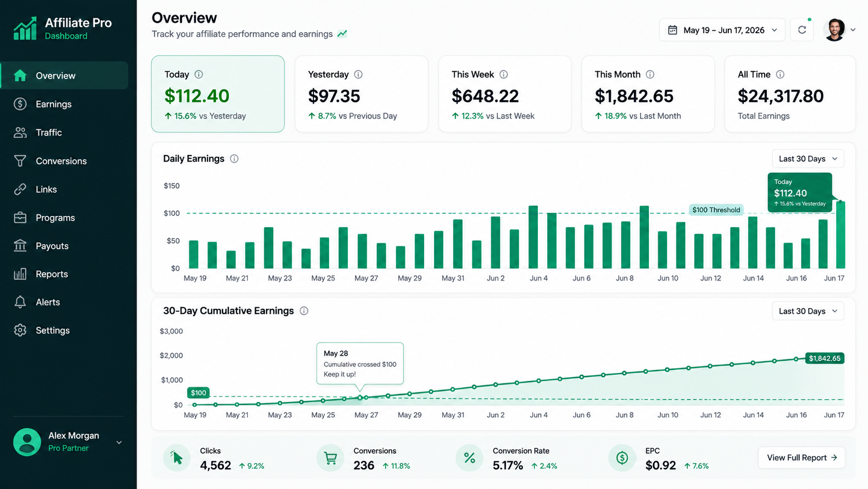
Task: Open the Cumulative Earnings Last 30 Days dropdown
Action: pos(808,311)
